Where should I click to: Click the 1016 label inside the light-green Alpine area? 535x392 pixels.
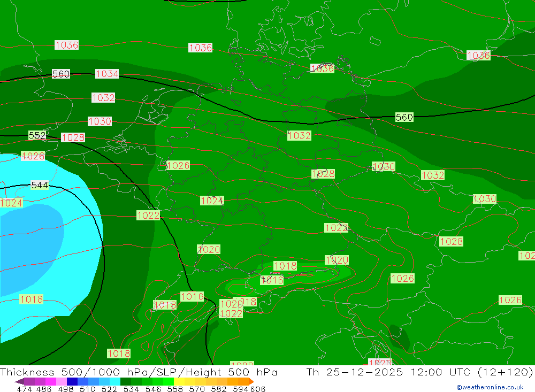click(272, 280)
